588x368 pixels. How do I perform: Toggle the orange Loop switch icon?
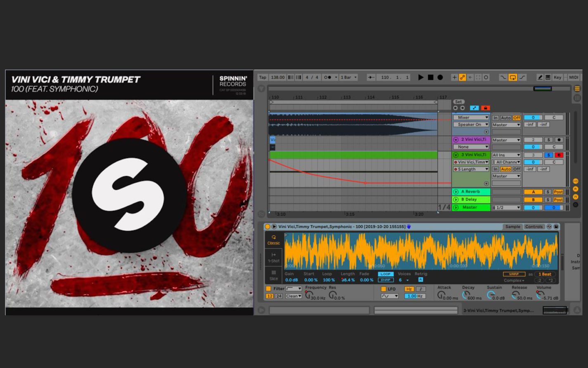point(512,77)
